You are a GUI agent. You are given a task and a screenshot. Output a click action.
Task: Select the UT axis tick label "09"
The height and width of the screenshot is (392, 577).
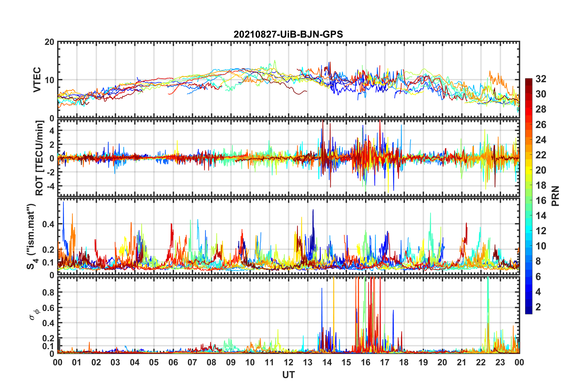(x=231, y=362)
